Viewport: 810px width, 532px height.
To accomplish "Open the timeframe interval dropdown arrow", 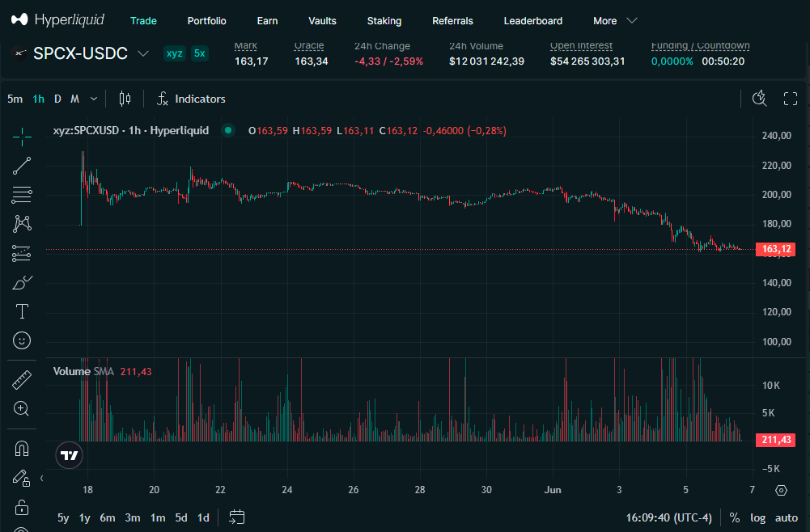I will click(94, 99).
